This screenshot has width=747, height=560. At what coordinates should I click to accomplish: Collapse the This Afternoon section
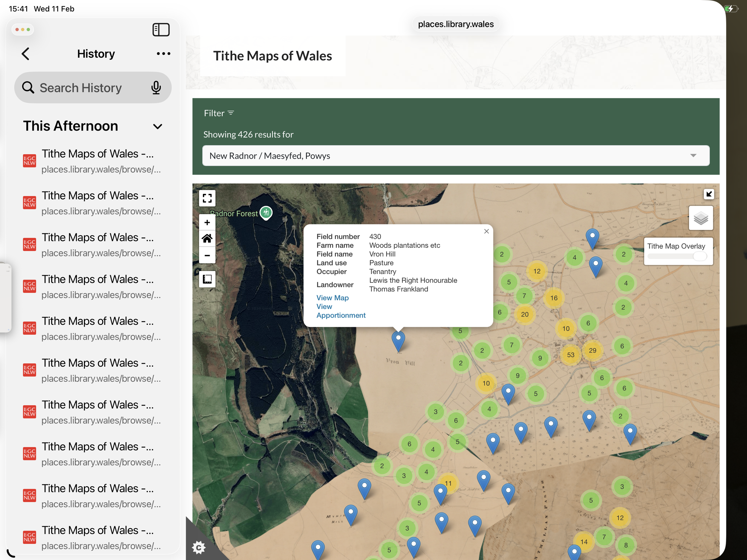(157, 127)
